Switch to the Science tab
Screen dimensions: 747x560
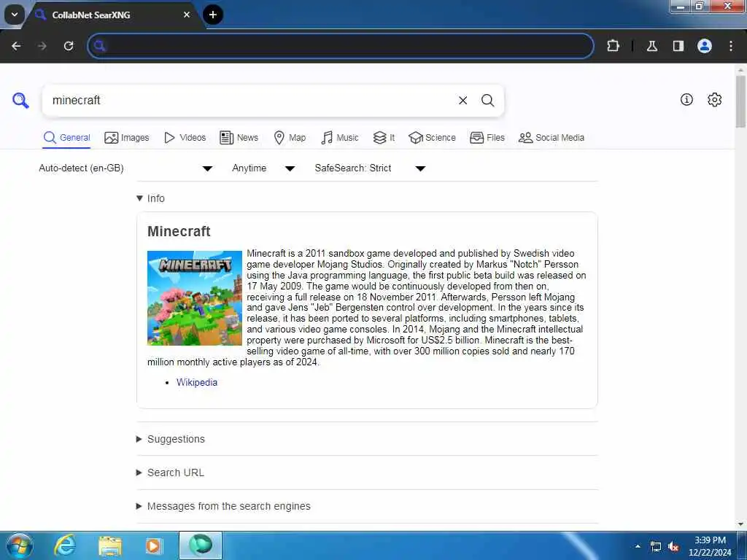click(x=432, y=138)
